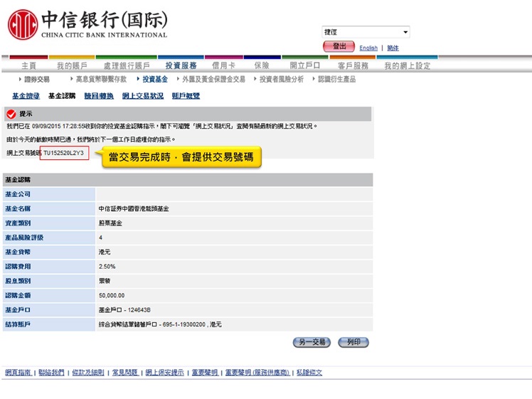Click the subscription amount 50,000.00
The image size is (532, 399).
[x=112, y=296]
